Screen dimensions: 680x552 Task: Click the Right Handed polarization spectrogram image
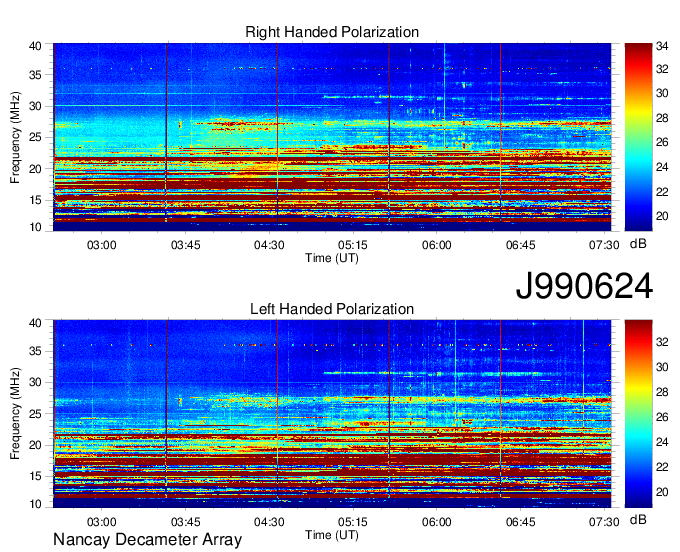tap(332, 137)
